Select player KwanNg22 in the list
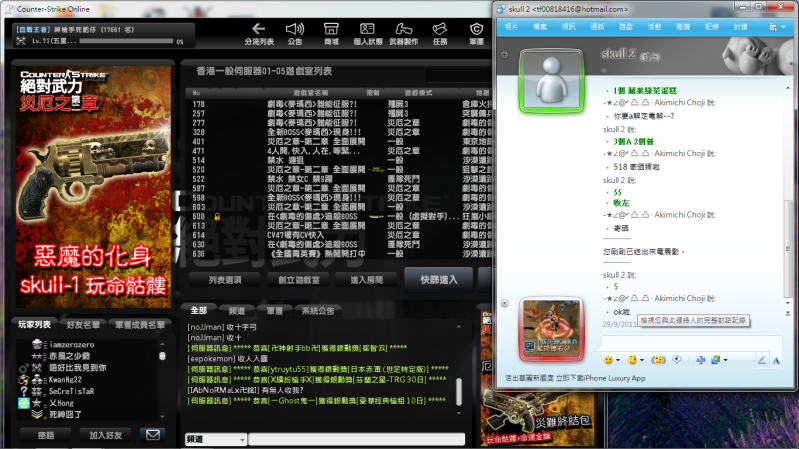The image size is (799, 449). [x=65, y=380]
